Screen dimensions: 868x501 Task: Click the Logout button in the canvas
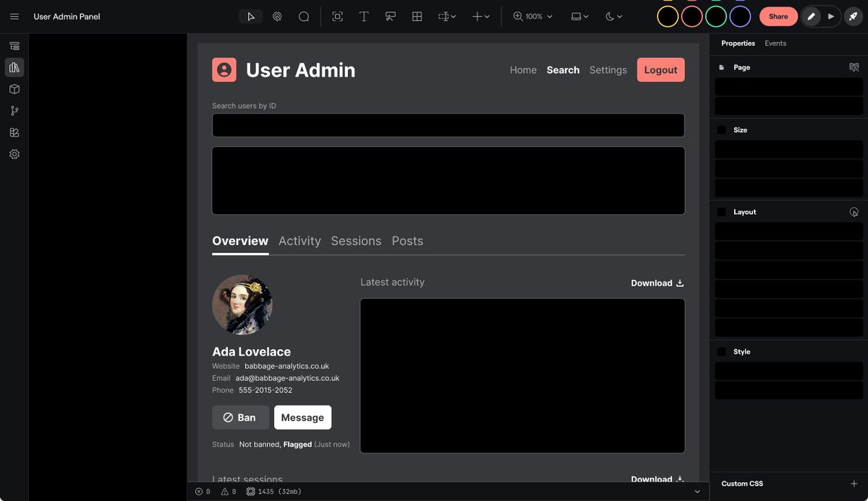660,69
